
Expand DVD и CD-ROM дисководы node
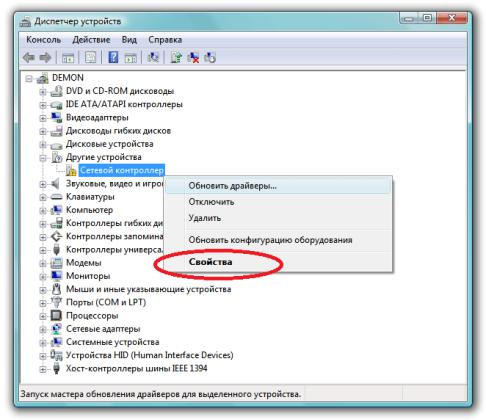[x=43, y=92]
